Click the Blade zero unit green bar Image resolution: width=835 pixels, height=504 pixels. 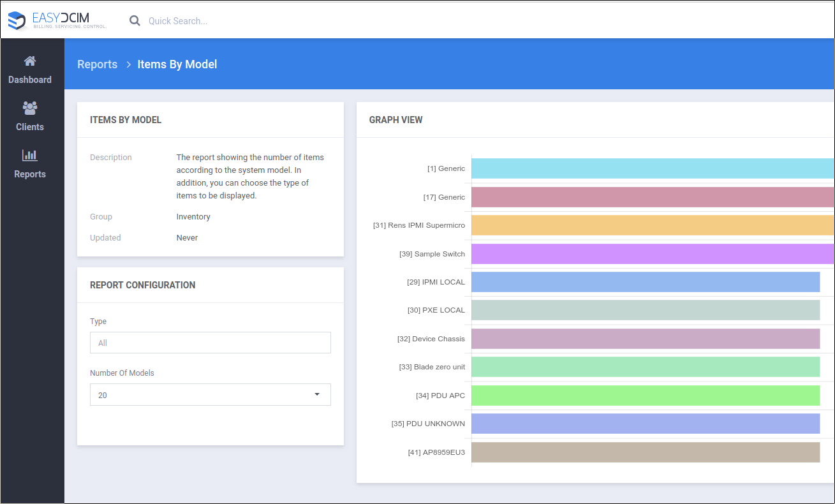pos(646,367)
